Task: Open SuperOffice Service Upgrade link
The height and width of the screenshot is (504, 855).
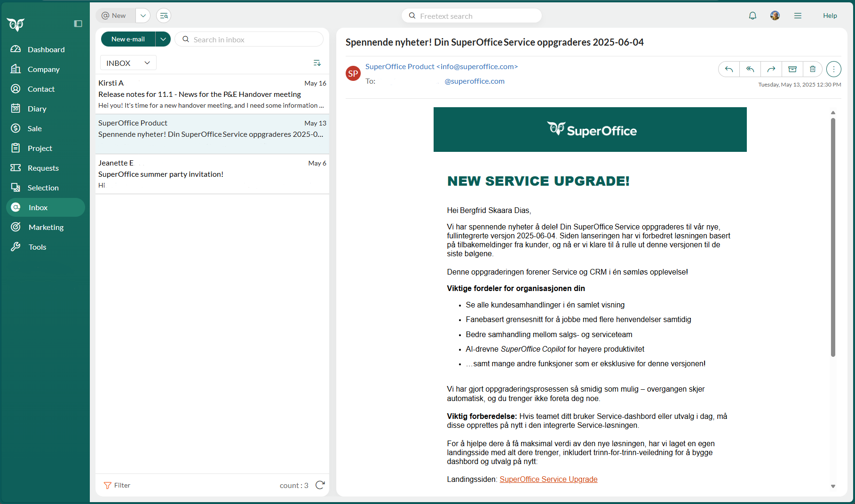Action: coord(548,479)
